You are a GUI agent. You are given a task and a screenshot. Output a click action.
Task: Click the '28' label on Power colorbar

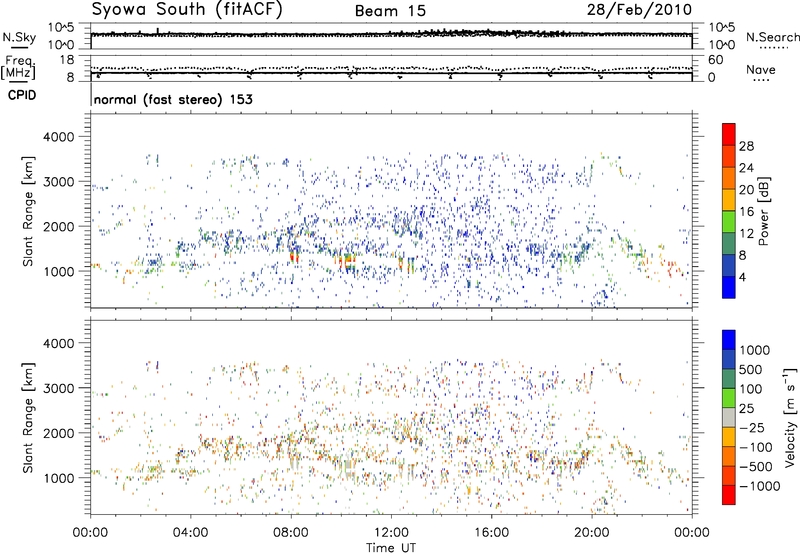click(x=746, y=146)
